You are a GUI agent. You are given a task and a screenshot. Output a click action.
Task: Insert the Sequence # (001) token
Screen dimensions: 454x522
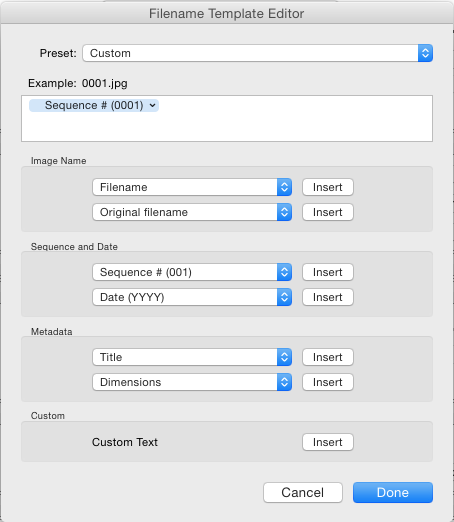(328, 272)
